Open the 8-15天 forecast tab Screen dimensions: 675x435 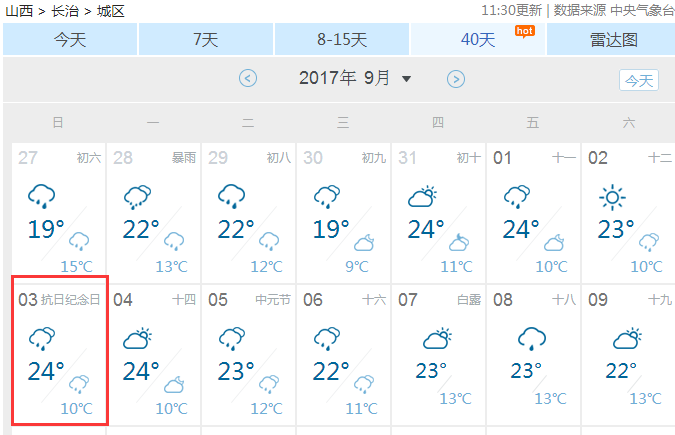[342, 39]
